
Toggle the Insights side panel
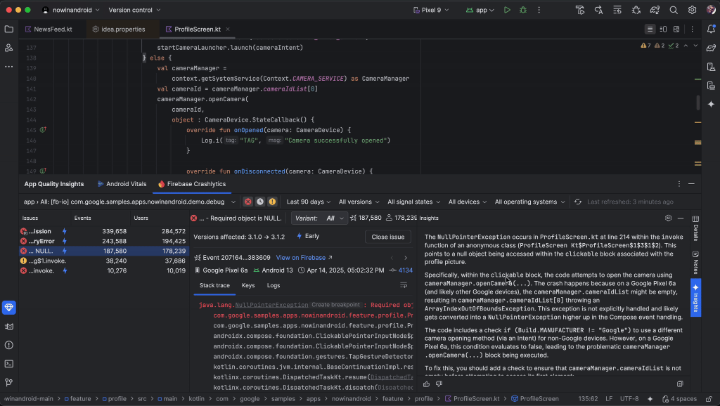[696, 298]
